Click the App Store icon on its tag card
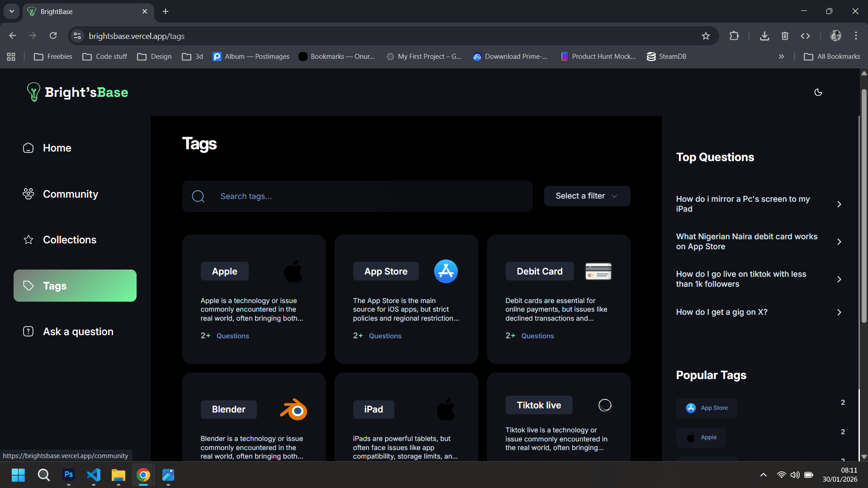The height and width of the screenshot is (488, 868). click(446, 271)
